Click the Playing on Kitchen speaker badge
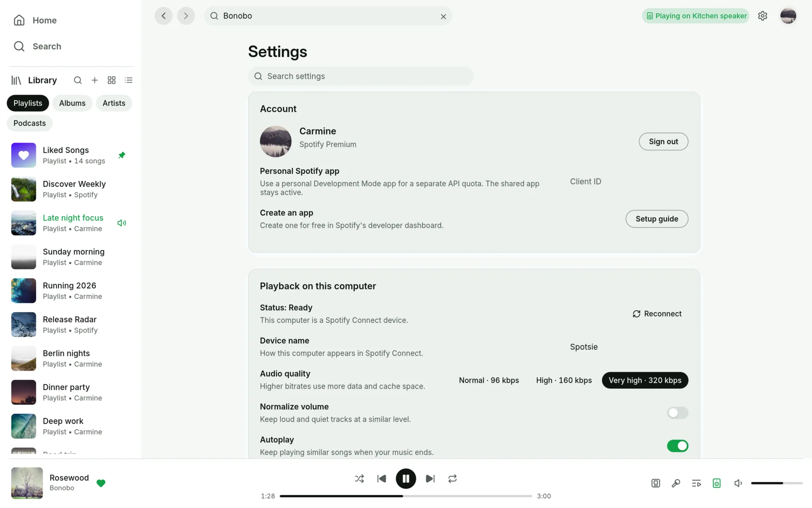Viewport: 812px width, 508px height. point(695,16)
